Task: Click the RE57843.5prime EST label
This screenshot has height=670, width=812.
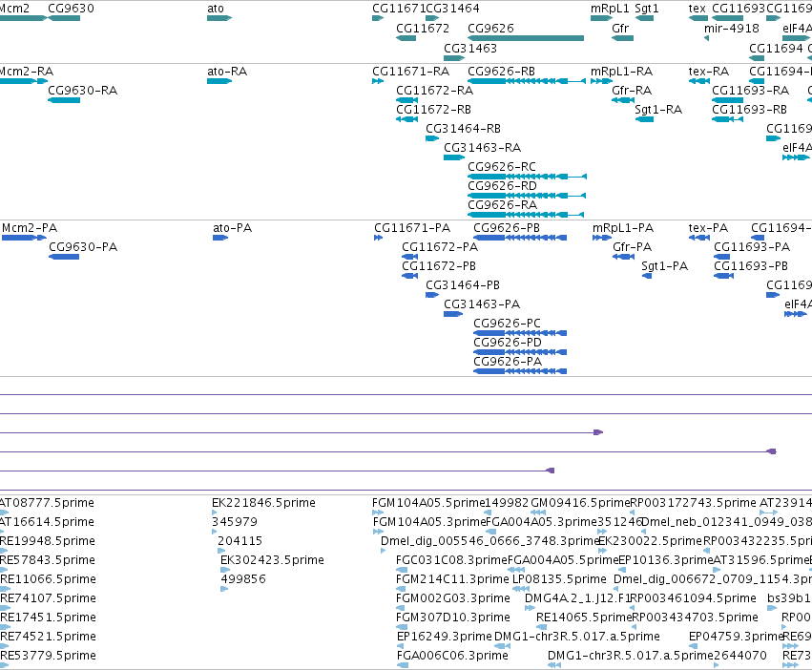Action: [x=48, y=559]
